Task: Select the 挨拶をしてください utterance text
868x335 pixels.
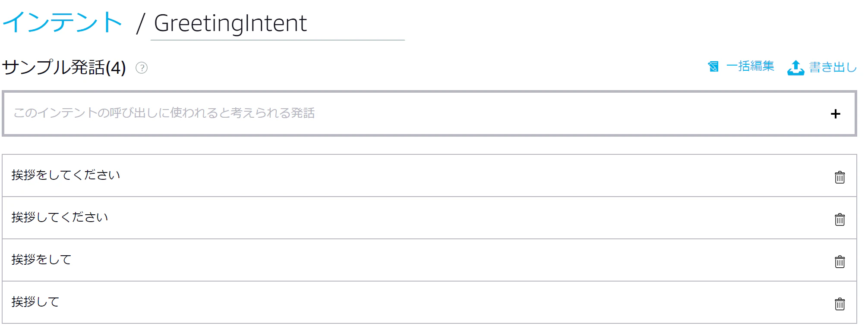Action: pyautogui.click(x=66, y=175)
